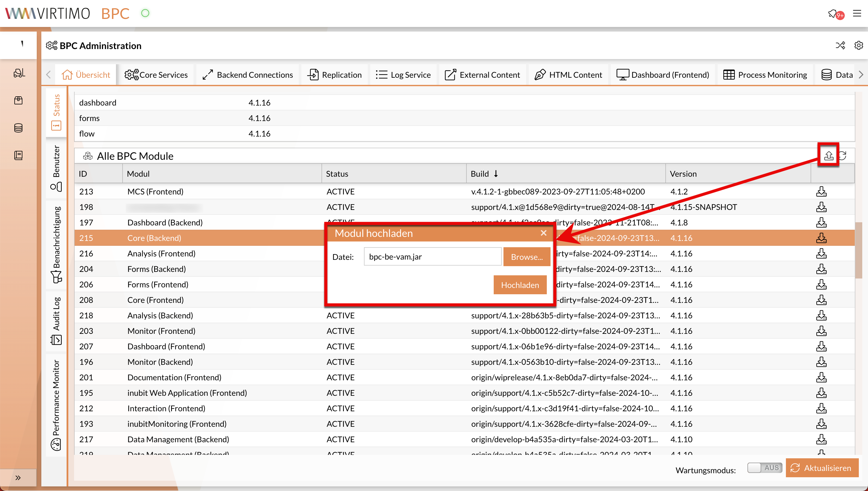This screenshot has width=868, height=491.
Task: Open the hamburger menu top right
Action: coord(858,13)
